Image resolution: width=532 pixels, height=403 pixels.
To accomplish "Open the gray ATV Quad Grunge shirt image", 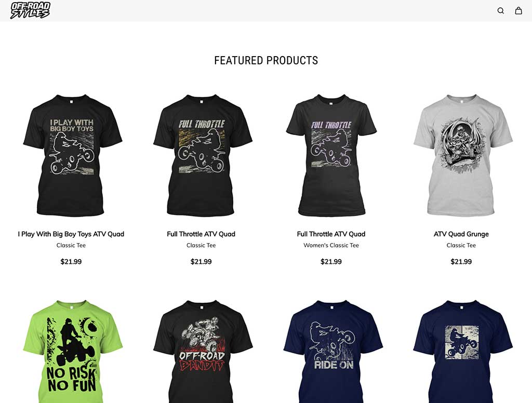I will pyautogui.click(x=461, y=155).
